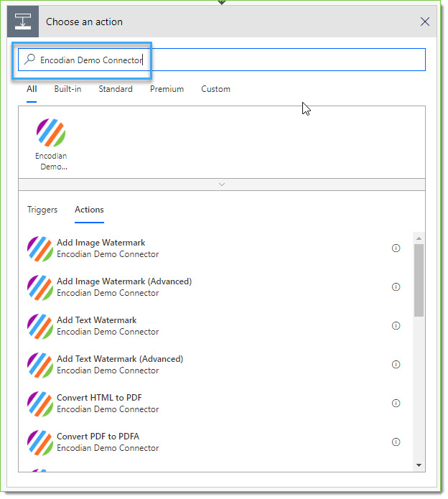
Task: Open the Actions tab
Action: tap(89, 210)
